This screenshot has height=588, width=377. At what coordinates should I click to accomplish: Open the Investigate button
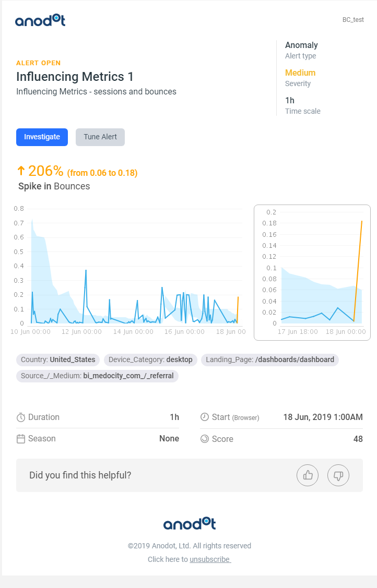(x=42, y=137)
